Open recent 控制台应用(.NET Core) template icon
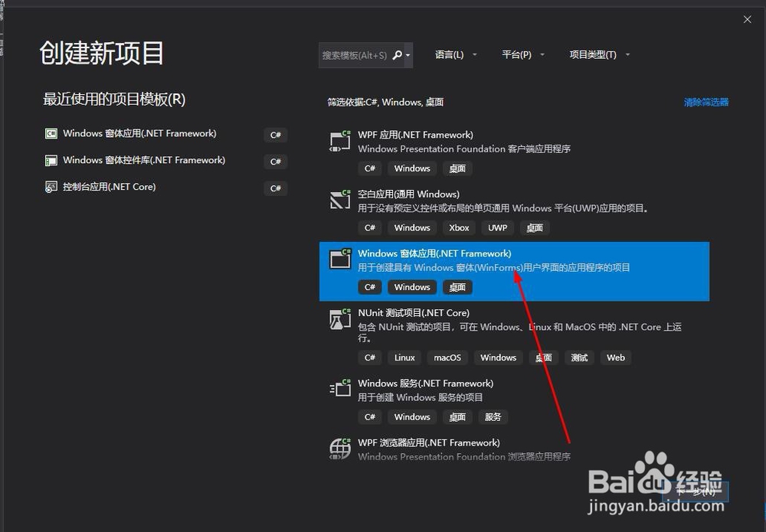This screenshot has width=766, height=532. tap(51, 186)
